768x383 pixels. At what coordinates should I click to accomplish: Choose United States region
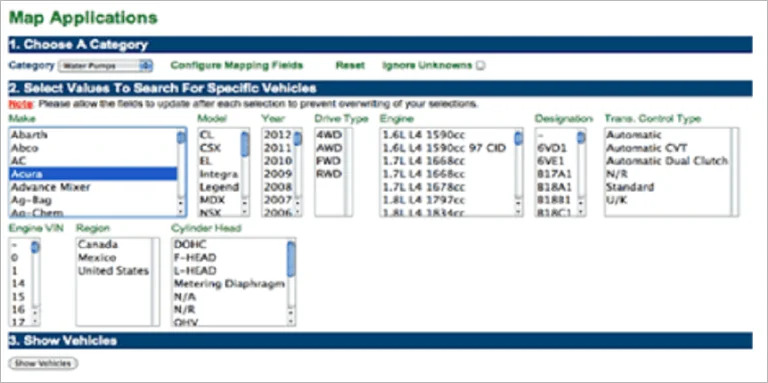tap(114, 271)
